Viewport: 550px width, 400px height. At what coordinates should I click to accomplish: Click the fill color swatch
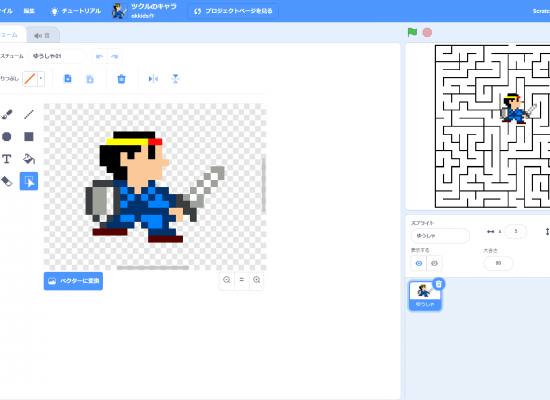pos(30,79)
